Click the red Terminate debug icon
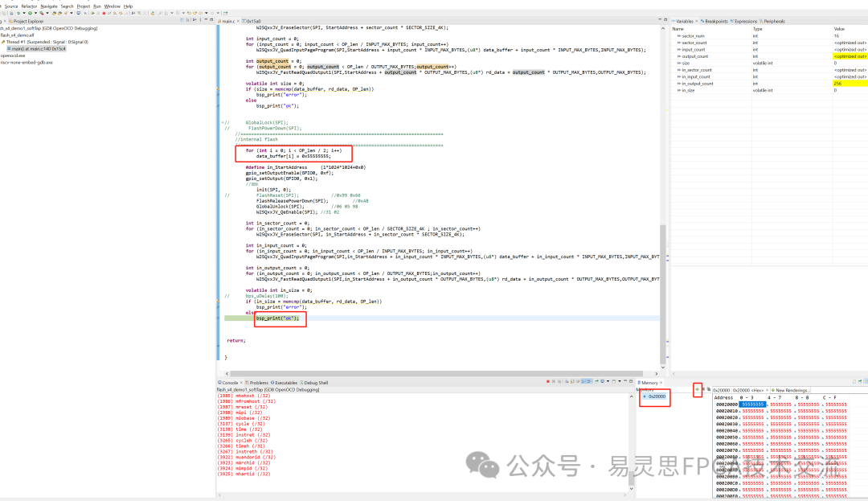 [104, 14]
